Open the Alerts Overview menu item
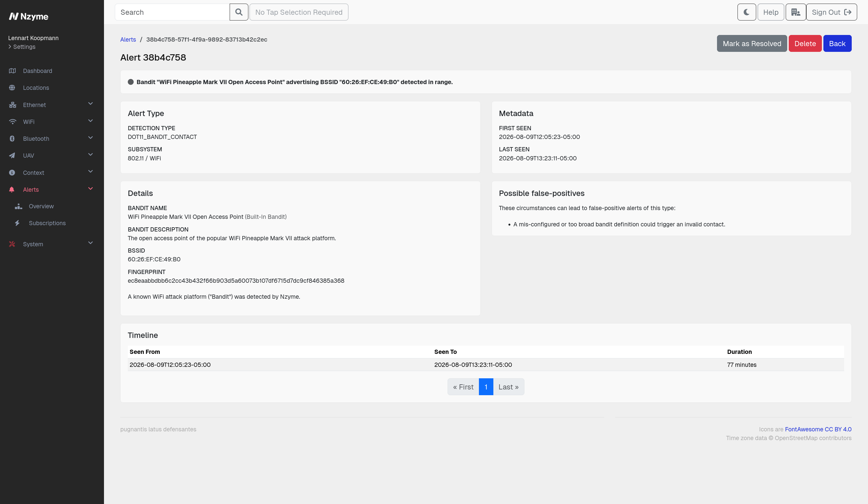 (x=41, y=206)
